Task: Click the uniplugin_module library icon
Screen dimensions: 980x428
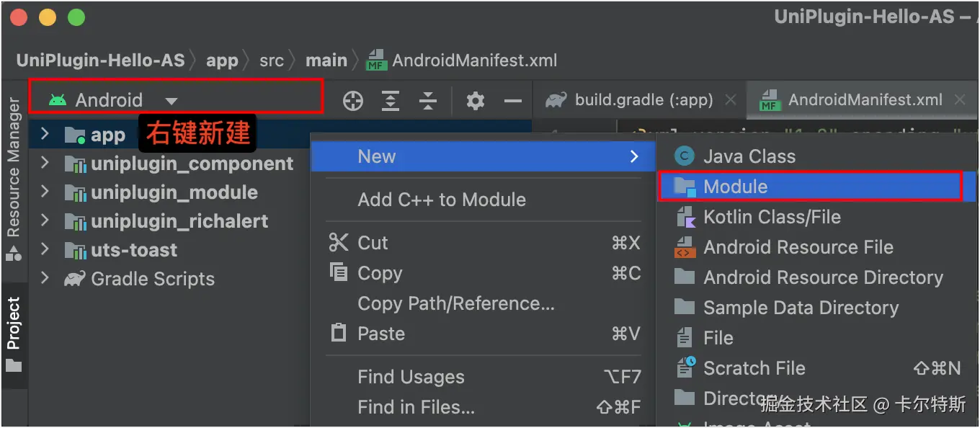Action: [75, 193]
